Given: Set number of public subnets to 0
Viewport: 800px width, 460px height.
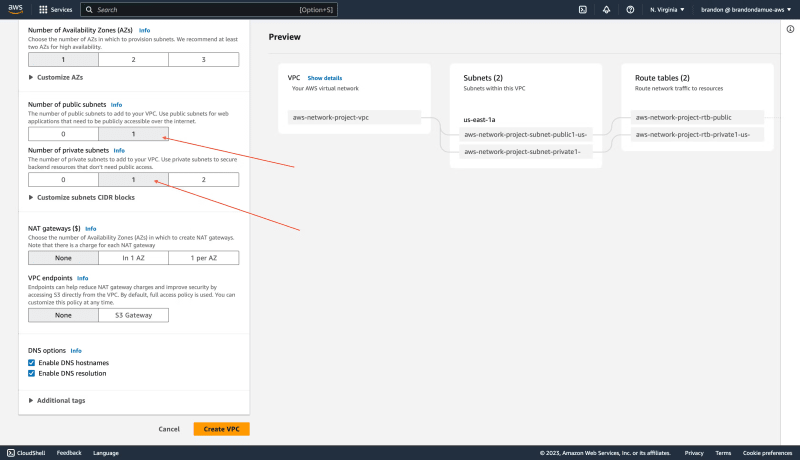Looking at the screenshot, I should (63, 134).
